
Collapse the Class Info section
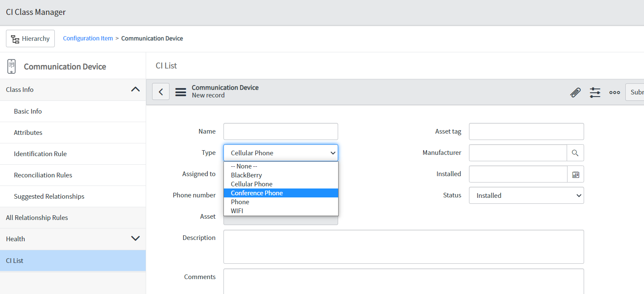135,89
